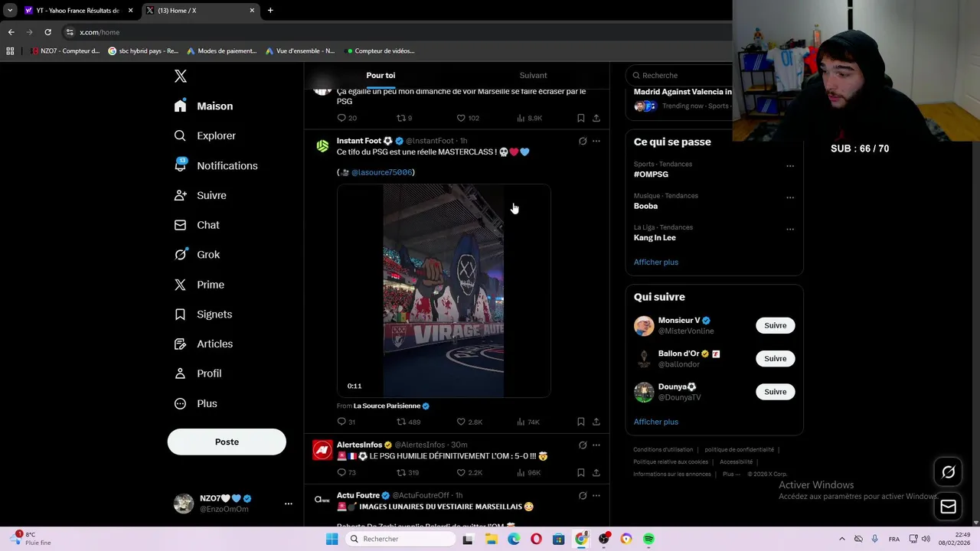Open Chat in the sidebar

[x=197, y=225]
